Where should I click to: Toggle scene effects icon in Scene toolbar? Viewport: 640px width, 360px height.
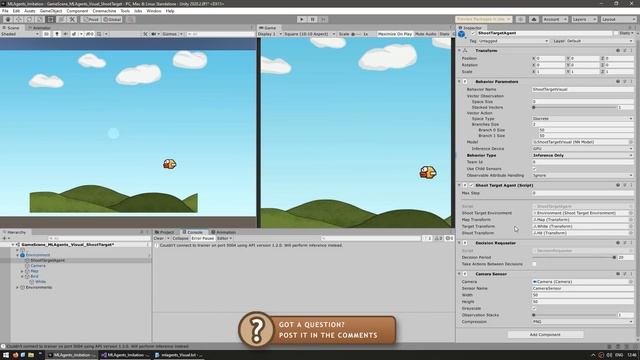pyautogui.click(x=74, y=34)
